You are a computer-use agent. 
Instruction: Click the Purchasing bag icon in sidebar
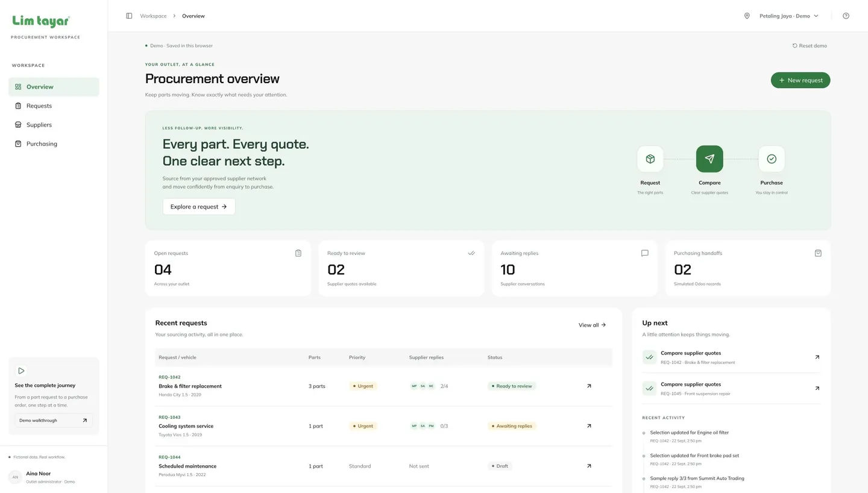coord(18,143)
